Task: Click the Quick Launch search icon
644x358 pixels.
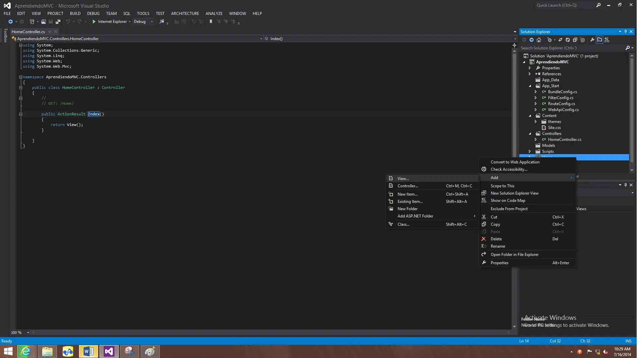Action: (x=598, y=5)
